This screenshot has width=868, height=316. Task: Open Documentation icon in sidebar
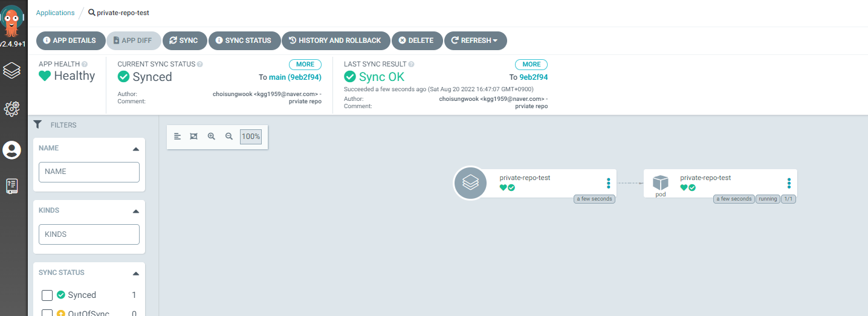pyautogui.click(x=12, y=187)
